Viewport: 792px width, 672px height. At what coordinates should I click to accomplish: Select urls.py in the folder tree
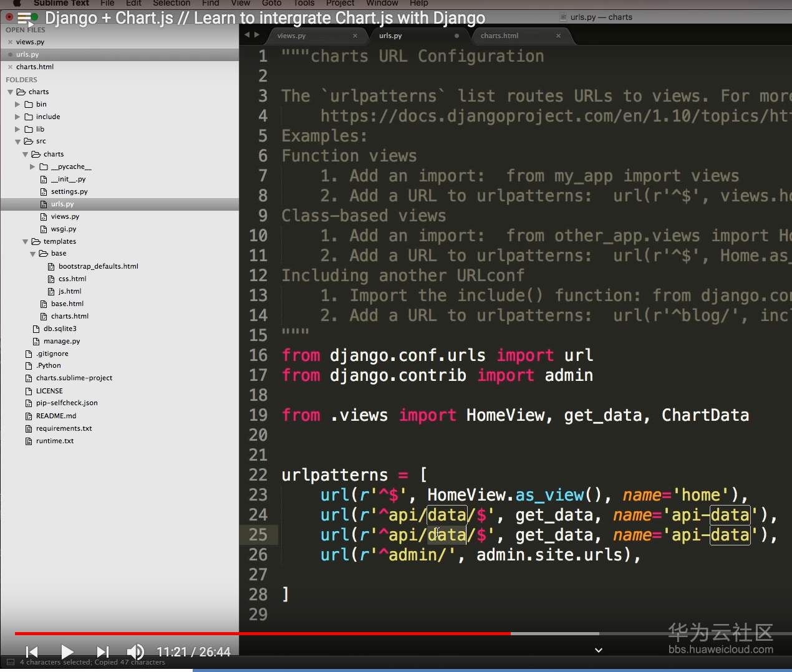tap(62, 204)
